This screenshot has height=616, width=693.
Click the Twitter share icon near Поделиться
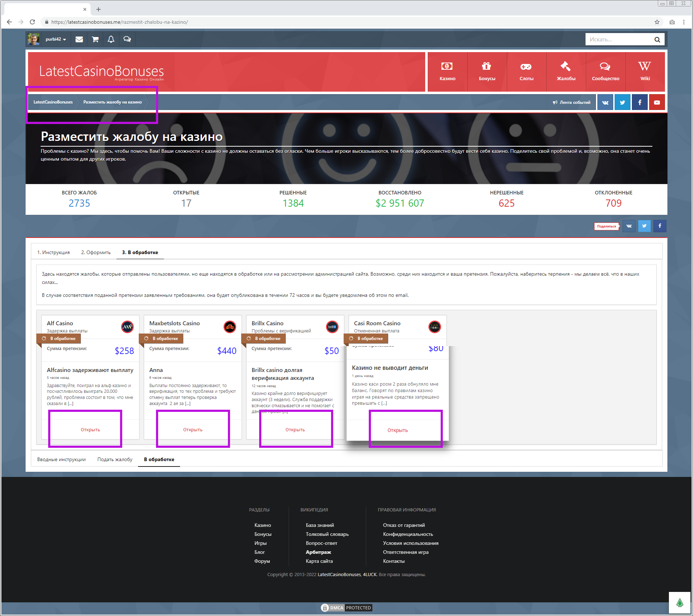[644, 226]
